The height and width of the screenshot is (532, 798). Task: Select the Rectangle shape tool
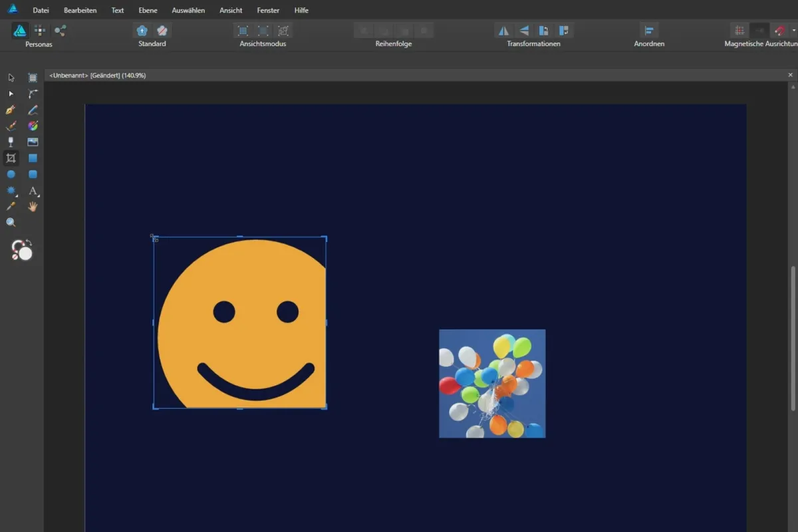[x=33, y=158]
